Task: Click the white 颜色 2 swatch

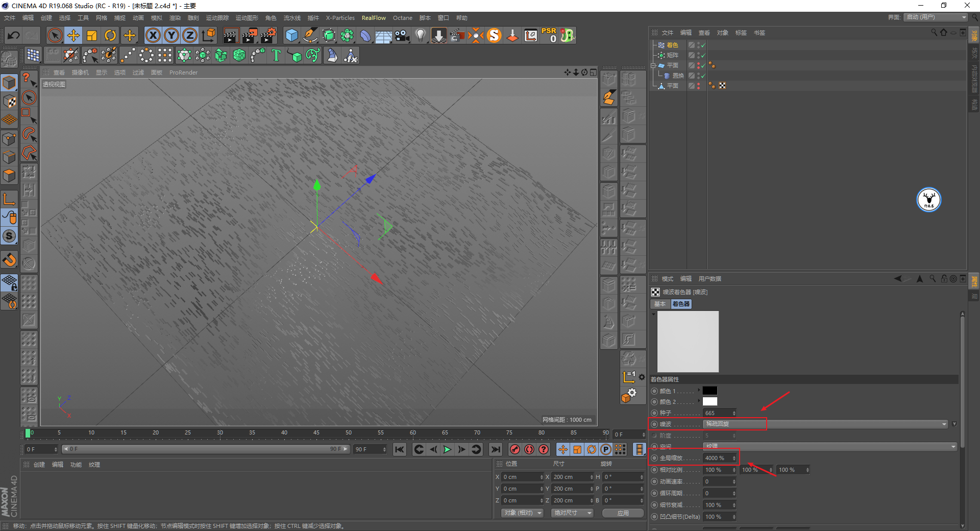Action: point(710,401)
